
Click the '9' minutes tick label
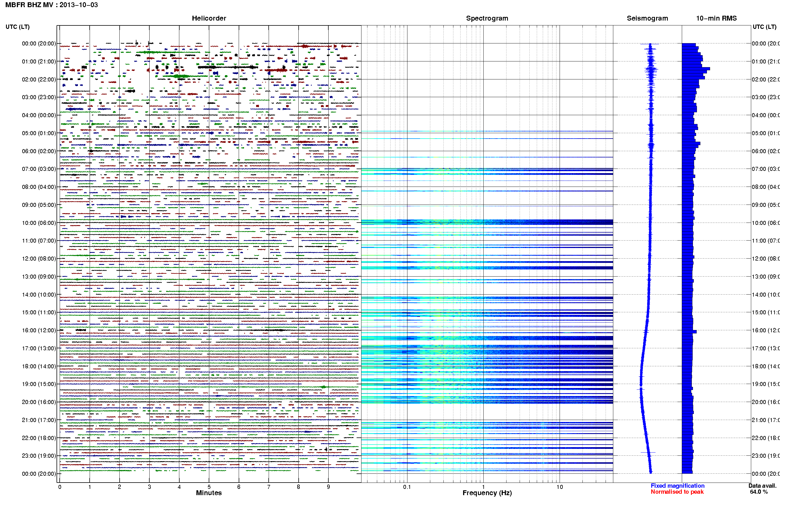coord(328,487)
